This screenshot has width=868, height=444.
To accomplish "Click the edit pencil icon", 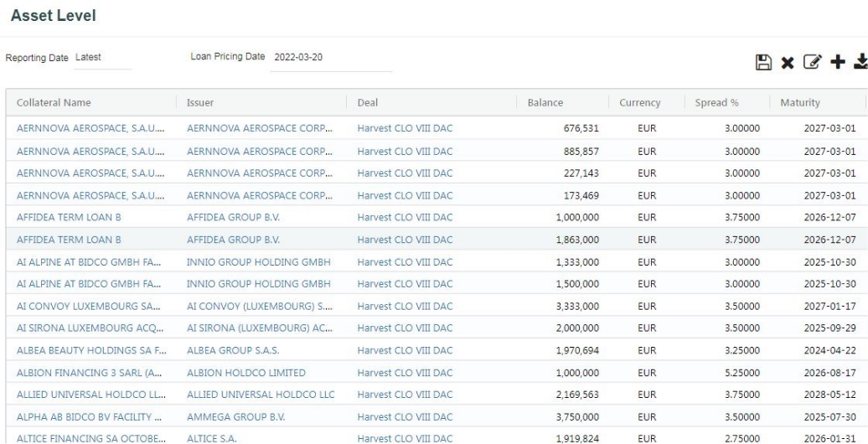I will tap(813, 62).
